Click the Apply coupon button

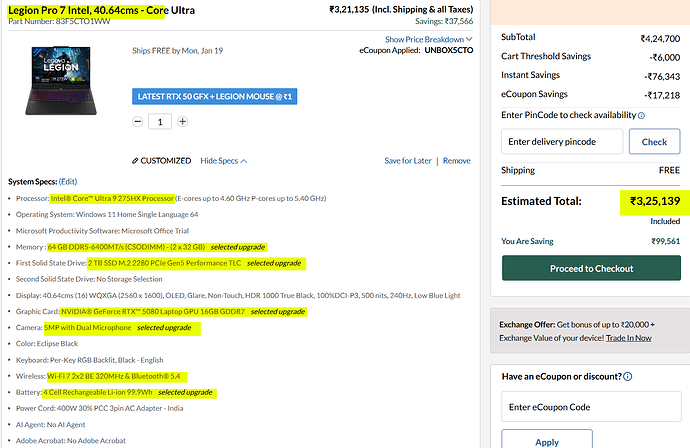[546, 441]
